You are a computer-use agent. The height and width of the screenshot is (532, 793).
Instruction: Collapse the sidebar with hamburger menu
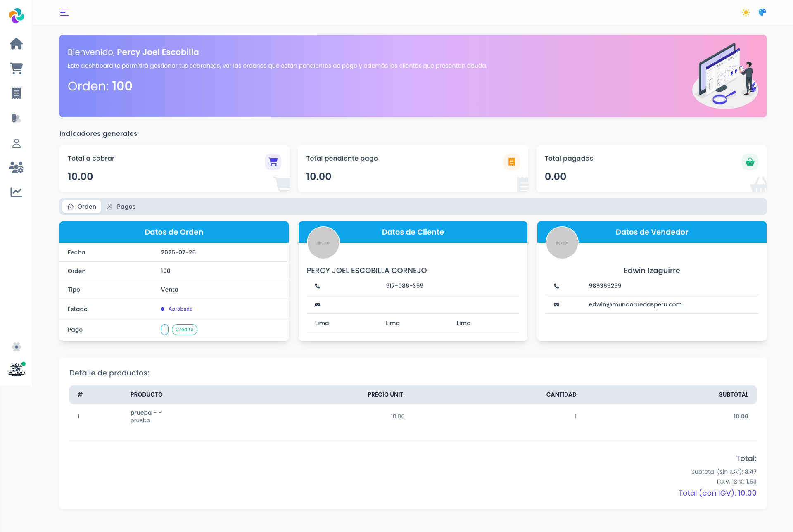(x=64, y=12)
